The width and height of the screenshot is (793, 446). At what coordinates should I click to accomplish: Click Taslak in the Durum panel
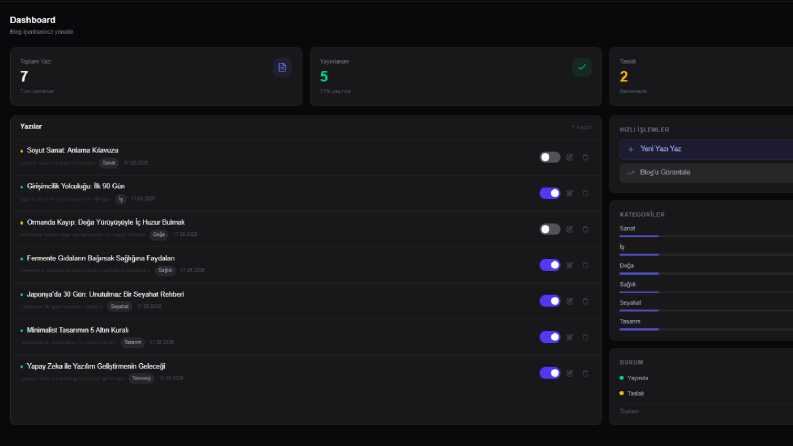[635, 393]
